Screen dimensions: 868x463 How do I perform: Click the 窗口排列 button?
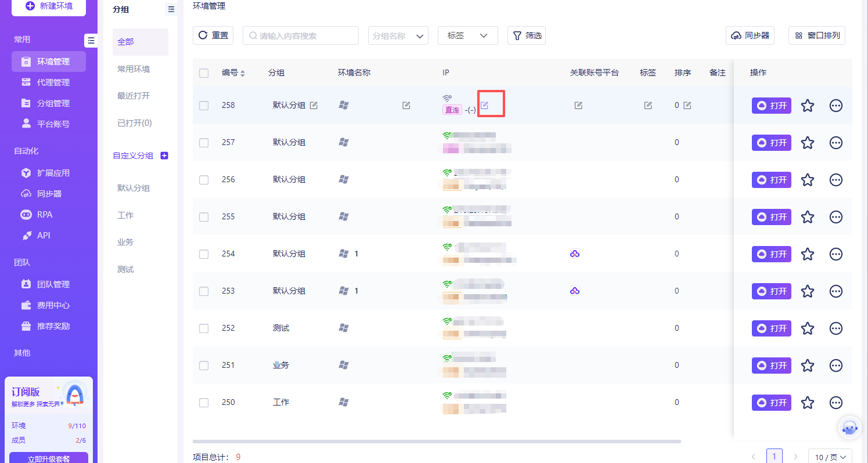[817, 35]
